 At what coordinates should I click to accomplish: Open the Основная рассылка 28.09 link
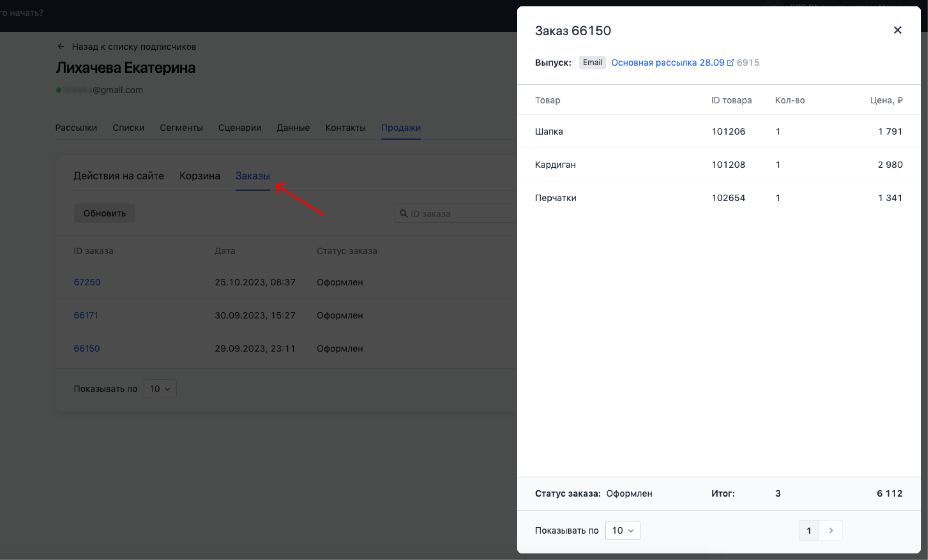click(x=667, y=63)
